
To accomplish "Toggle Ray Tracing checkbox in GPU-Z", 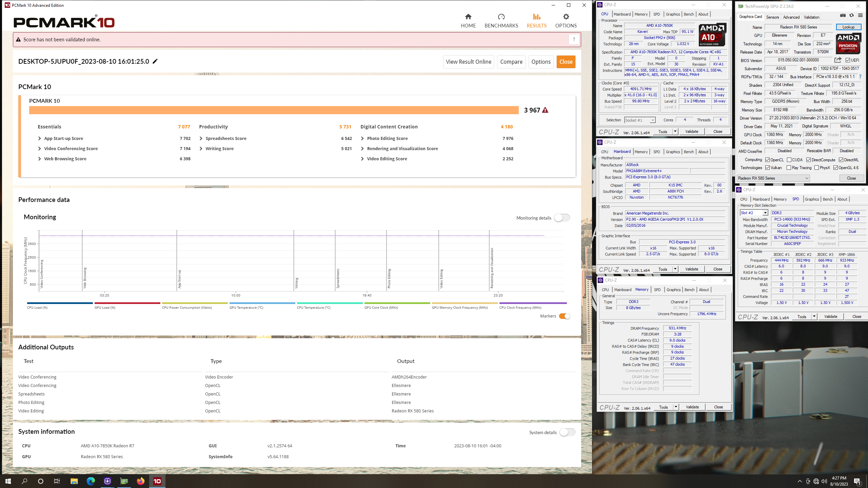I will [x=789, y=168].
